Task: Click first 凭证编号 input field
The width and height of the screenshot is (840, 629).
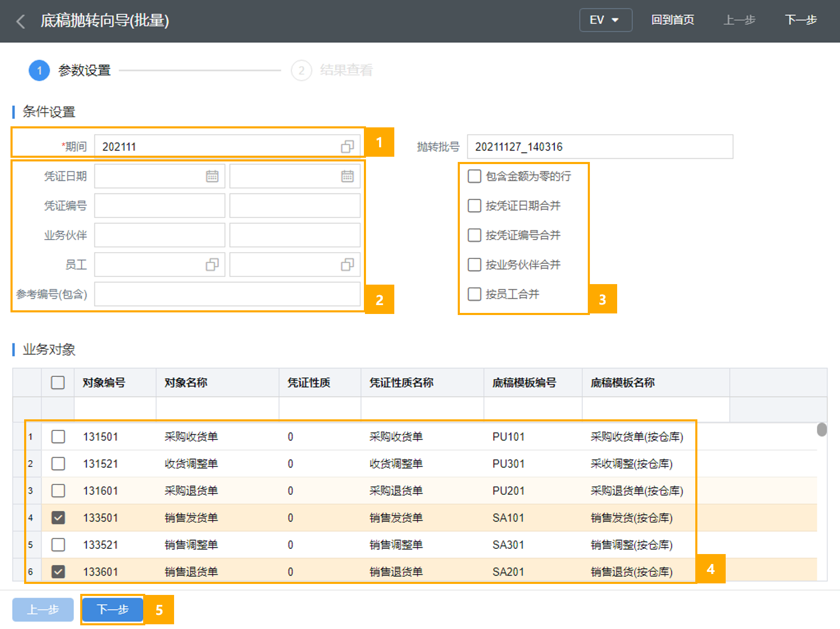Action: [x=160, y=205]
